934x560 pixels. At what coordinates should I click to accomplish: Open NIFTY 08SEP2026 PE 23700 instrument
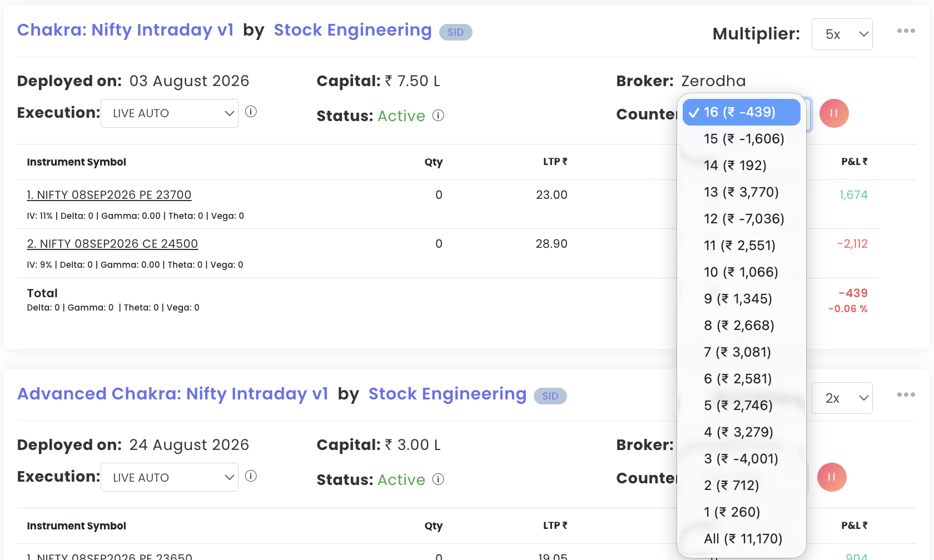coord(109,195)
